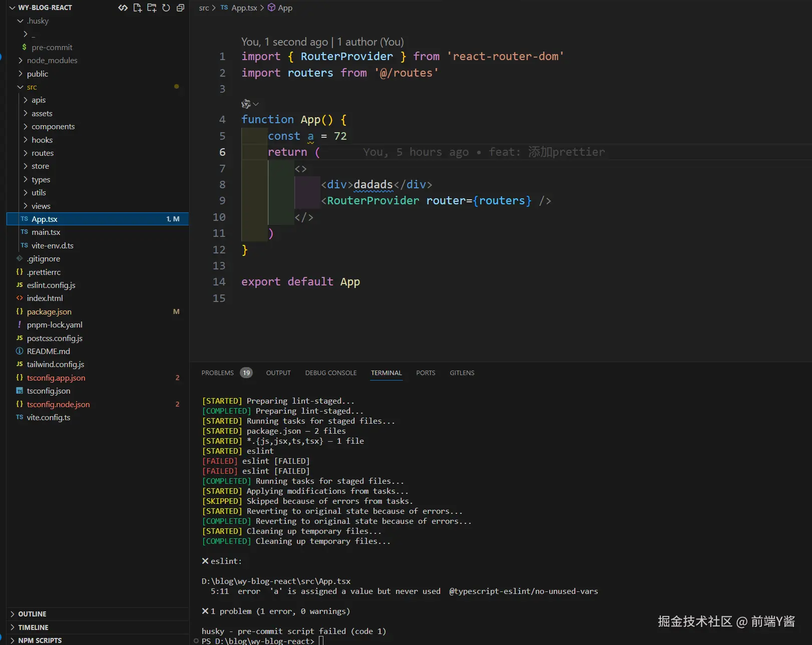Click the JS icon beside eslint.config.js

point(20,285)
